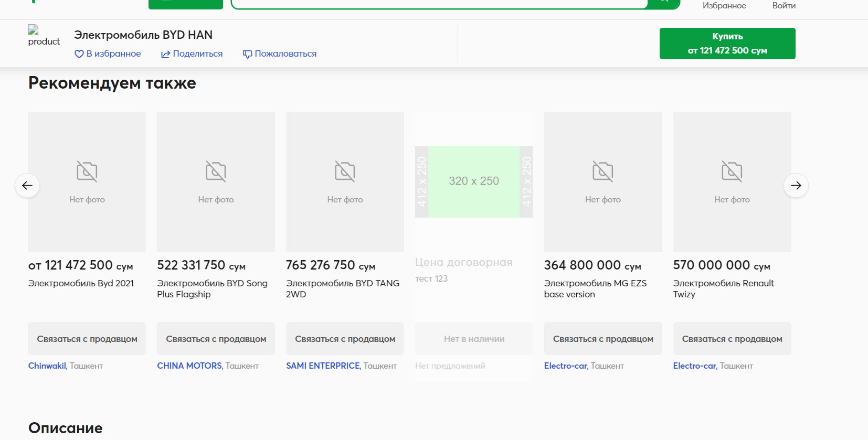Click price 364 800 000 сум

coord(592,265)
